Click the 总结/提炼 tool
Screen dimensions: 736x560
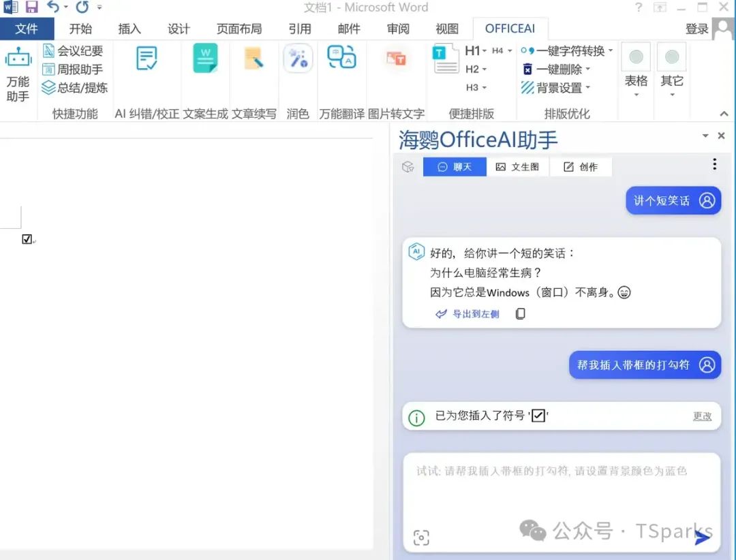point(75,88)
